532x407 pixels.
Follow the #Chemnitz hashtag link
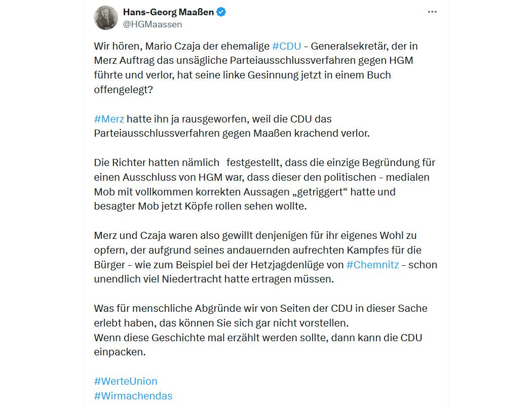pyautogui.click(x=372, y=265)
